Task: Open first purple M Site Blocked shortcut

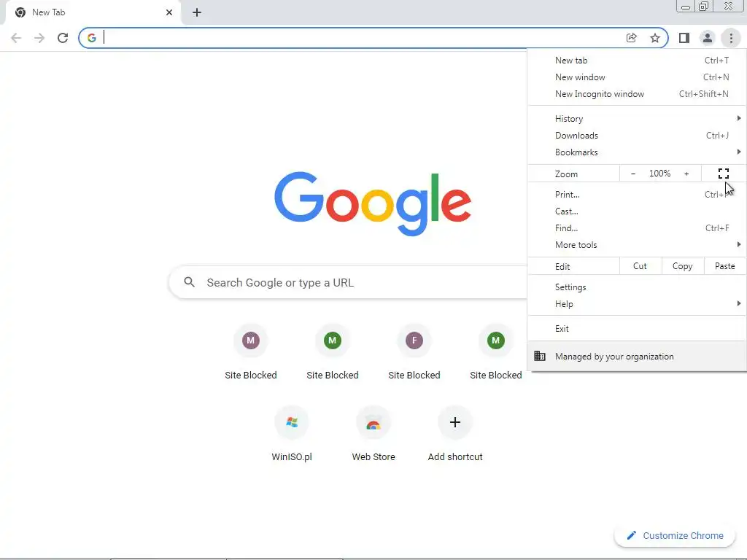Action: click(251, 352)
